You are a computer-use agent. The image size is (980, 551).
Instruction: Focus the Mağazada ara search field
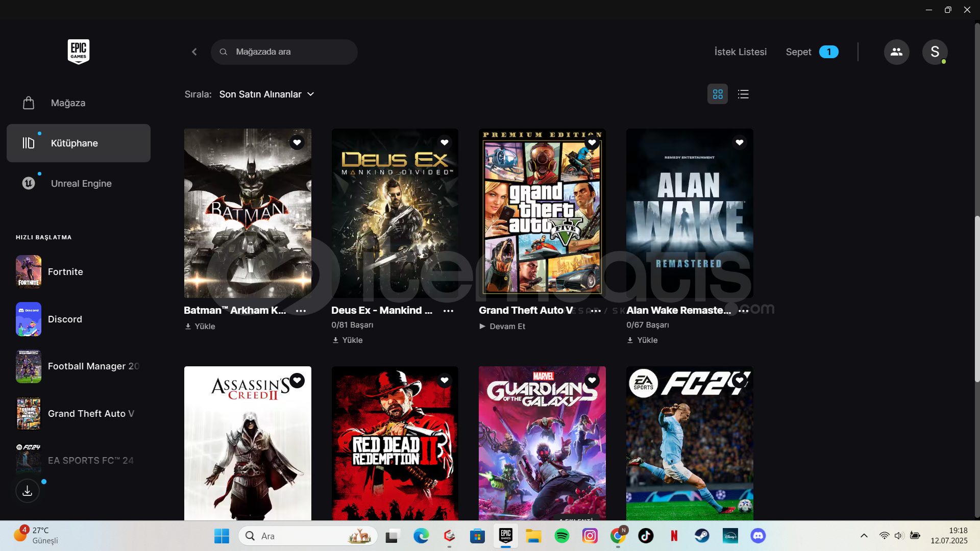point(284,52)
